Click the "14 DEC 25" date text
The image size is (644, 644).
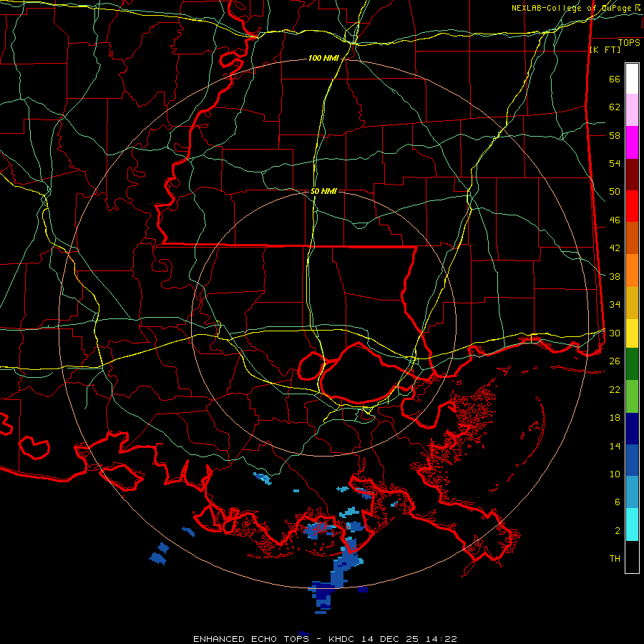[390, 639]
